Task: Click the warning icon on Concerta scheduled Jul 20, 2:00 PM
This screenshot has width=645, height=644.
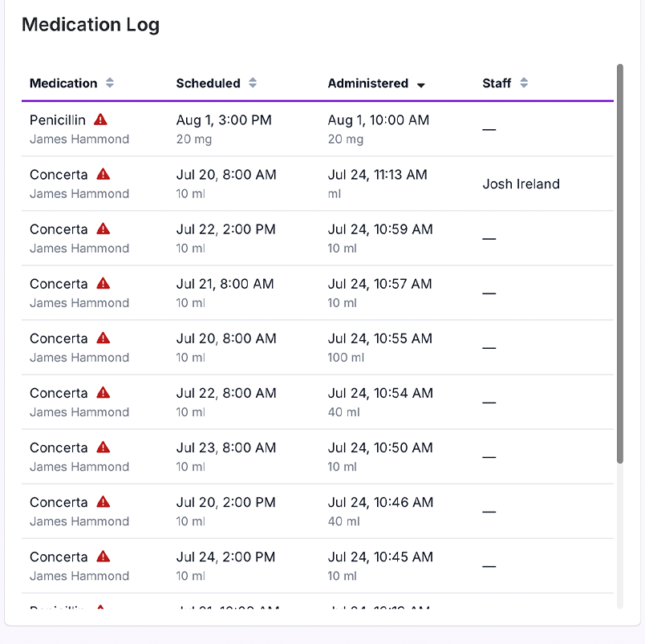Action: (103, 501)
